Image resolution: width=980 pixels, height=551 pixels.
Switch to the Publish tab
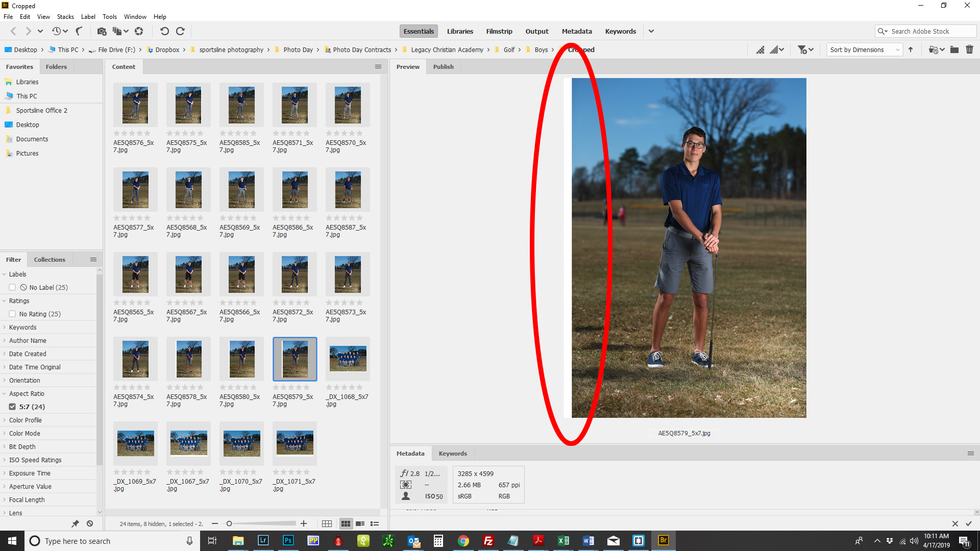[443, 67]
